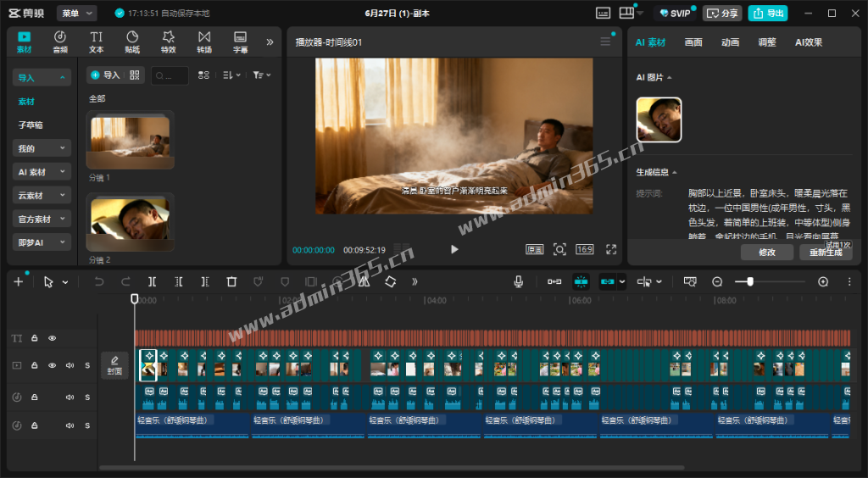
Task: Switch to the 音频 tab
Action: [x=60, y=42]
